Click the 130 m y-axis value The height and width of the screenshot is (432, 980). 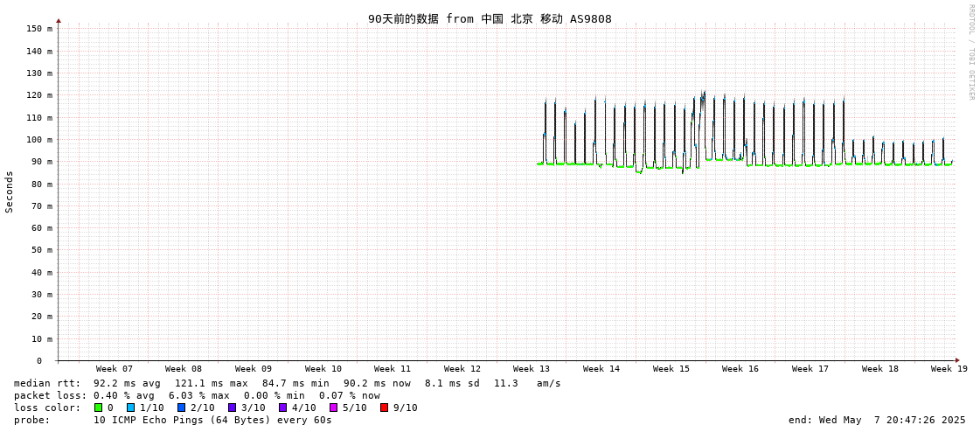coord(40,73)
